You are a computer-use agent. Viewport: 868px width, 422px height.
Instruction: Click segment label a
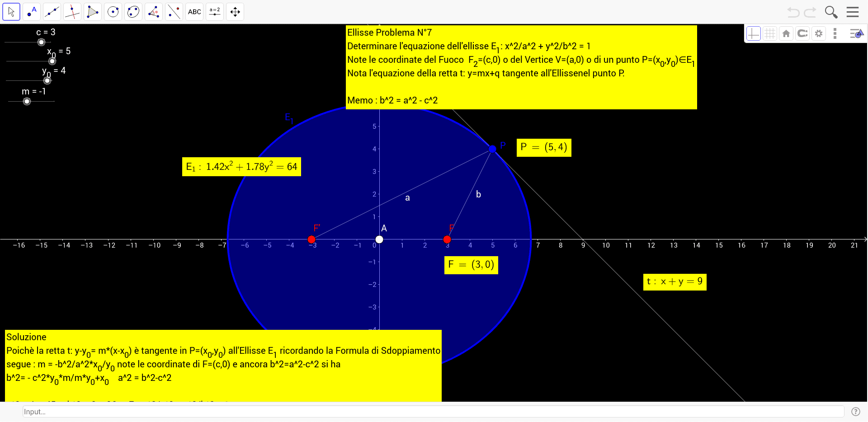[407, 198]
